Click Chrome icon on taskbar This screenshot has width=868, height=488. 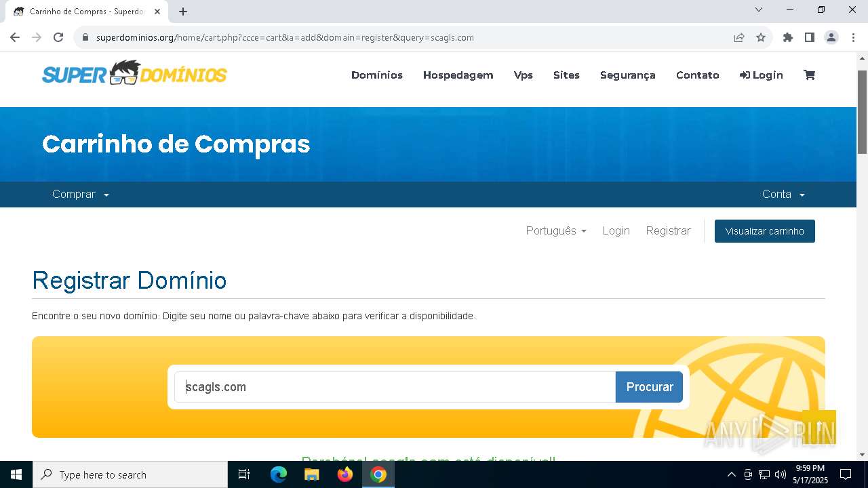(x=378, y=474)
